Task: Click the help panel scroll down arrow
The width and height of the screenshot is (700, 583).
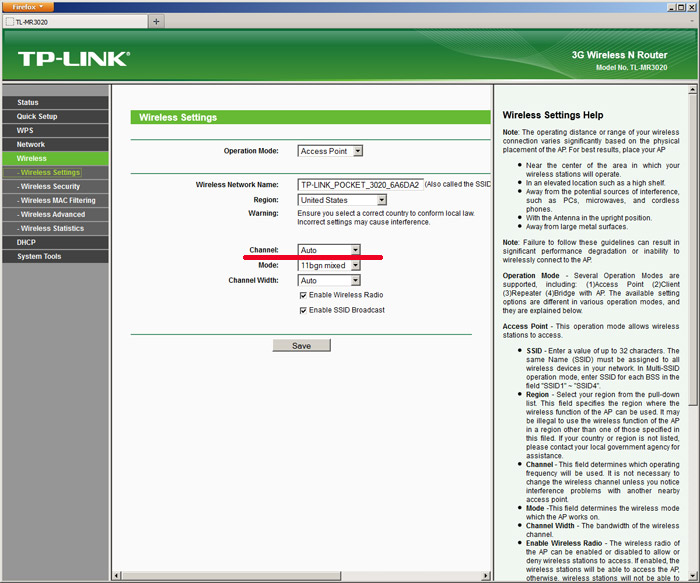Action: tap(692, 576)
